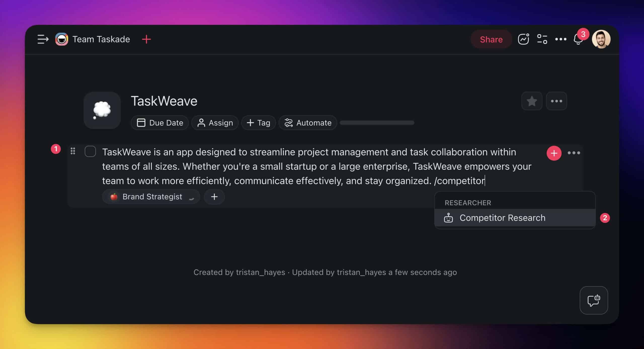Open the top header three-dot menu

click(x=561, y=39)
